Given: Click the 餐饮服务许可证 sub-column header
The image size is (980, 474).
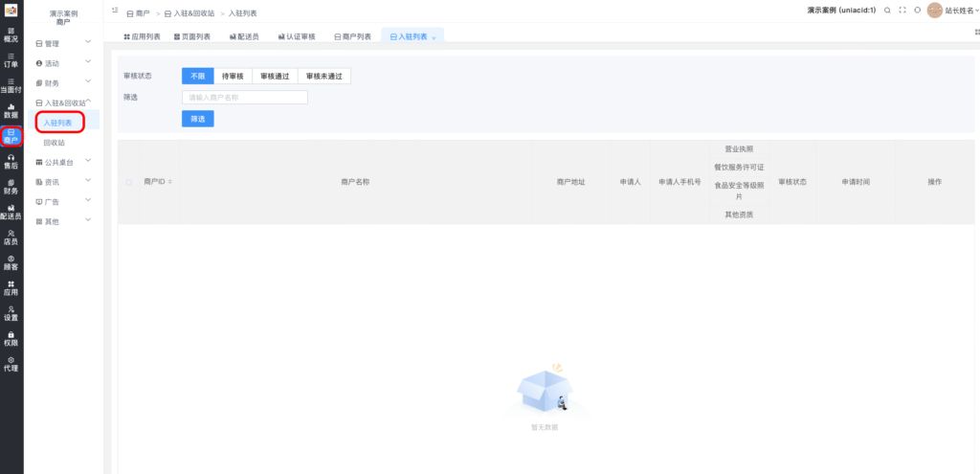Looking at the screenshot, I should tap(739, 167).
